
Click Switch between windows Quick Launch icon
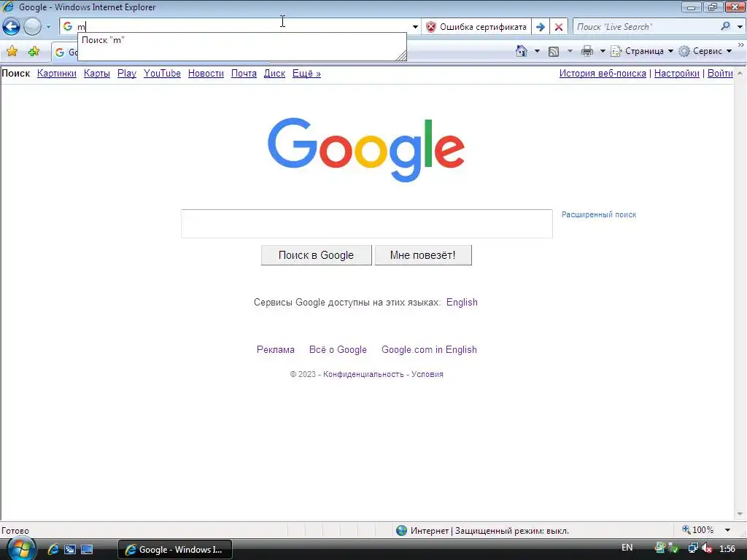[70, 550]
